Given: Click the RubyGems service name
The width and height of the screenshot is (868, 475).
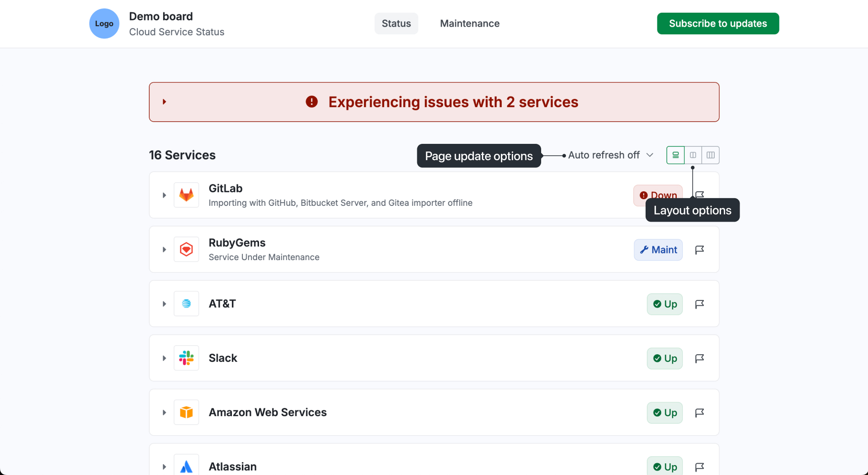Looking at the screenshot, I should point(237,242).
